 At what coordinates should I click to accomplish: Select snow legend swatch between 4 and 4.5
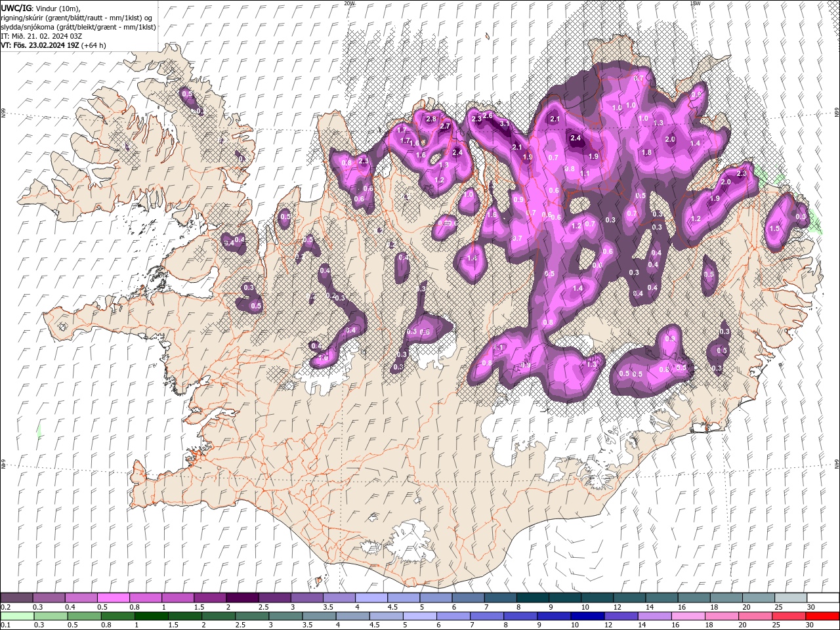pyautogui.click(x=371, y=597)
